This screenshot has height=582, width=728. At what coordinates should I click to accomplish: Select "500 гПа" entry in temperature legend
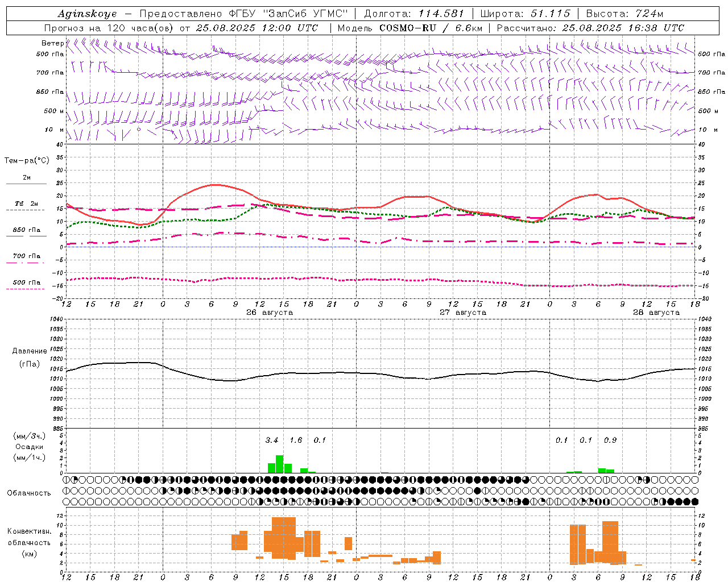point(27,282)
